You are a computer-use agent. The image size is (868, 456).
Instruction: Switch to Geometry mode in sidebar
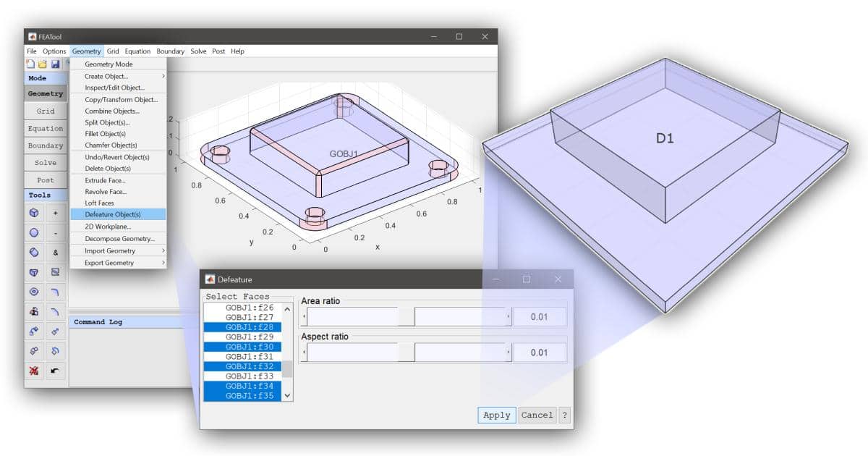pos(46,93)
